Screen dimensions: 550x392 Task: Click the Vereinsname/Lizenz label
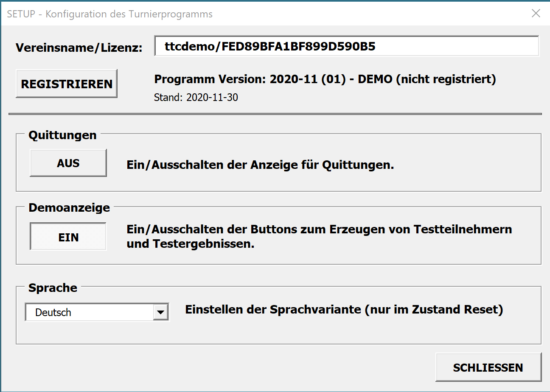(x=79, y=48)
